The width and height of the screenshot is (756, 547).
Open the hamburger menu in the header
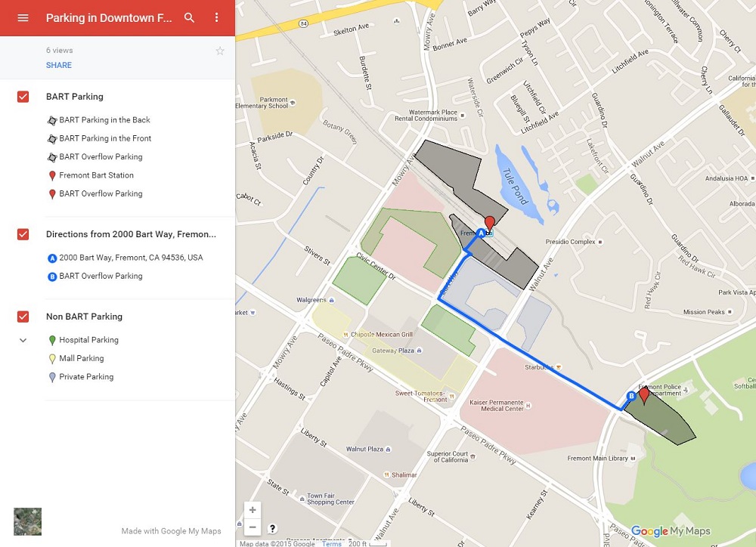23,18
